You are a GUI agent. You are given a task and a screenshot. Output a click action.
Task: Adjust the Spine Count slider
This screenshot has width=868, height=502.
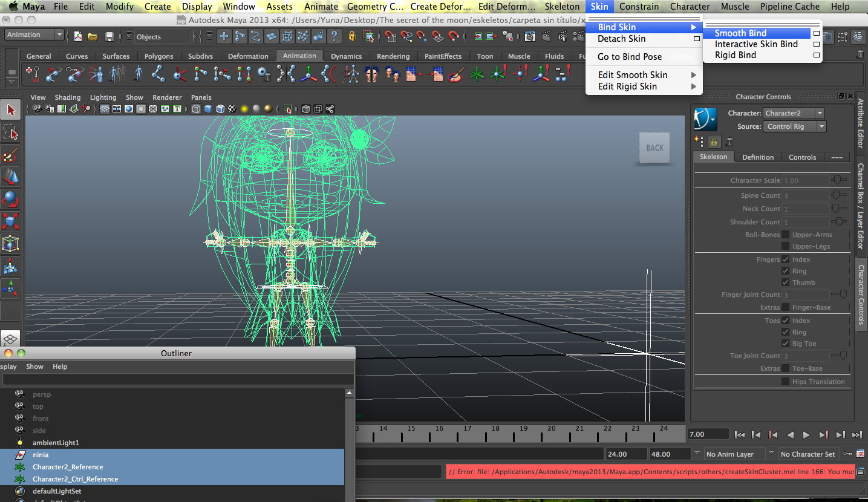(x=839, y=195)
